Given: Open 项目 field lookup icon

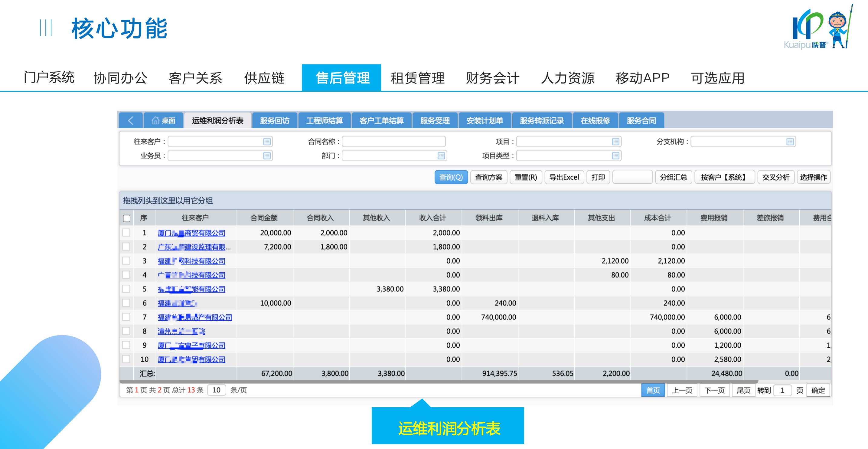Looking at the screenshot, I should (x=616, y=142).
